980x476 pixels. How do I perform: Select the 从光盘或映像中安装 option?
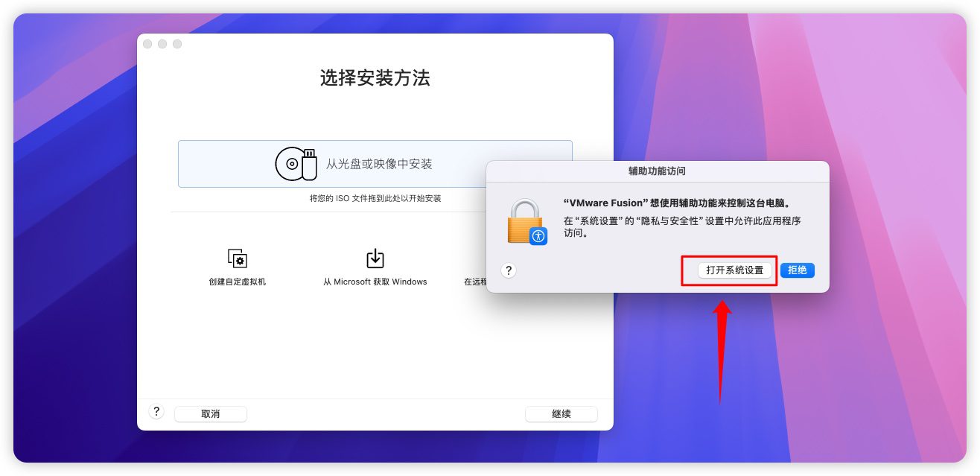(x=375, y=164)
